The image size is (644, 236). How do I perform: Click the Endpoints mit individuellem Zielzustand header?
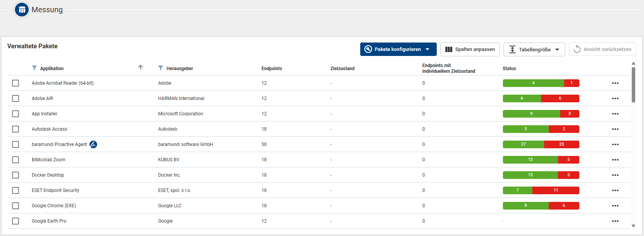[x=449, y=68]
